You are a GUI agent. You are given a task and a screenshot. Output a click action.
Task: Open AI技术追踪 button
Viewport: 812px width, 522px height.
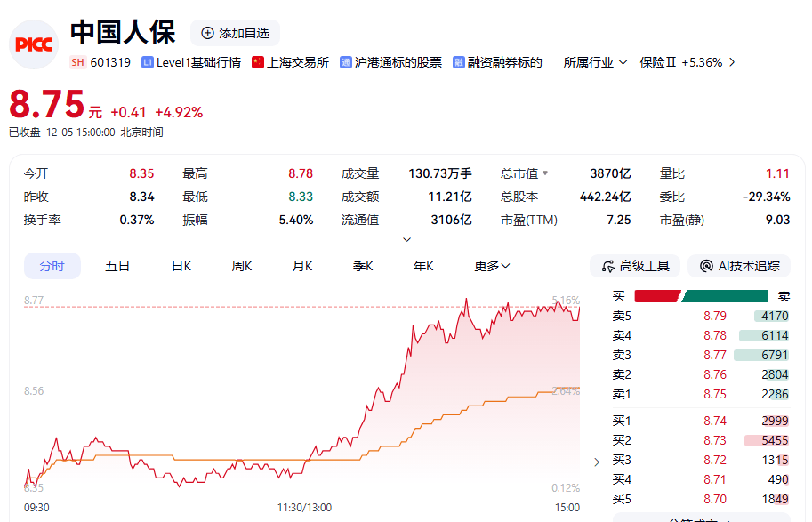pyautogui.click(x=739, y=266)
